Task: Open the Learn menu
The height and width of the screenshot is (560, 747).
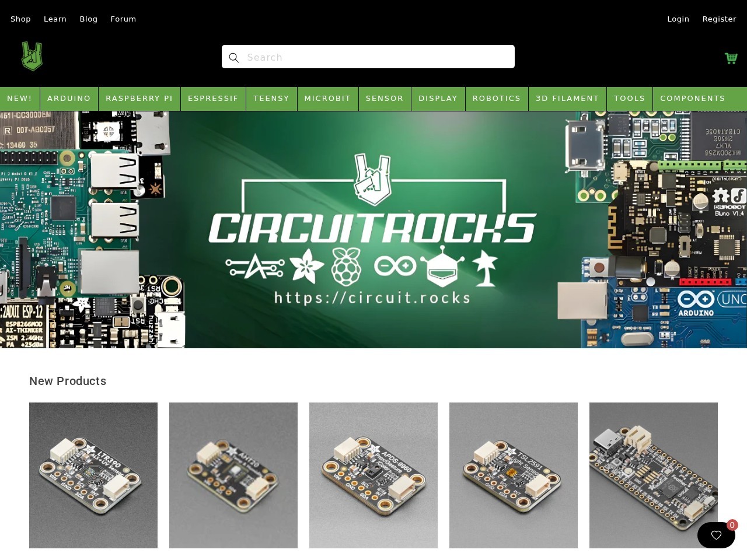Action: 55,19
